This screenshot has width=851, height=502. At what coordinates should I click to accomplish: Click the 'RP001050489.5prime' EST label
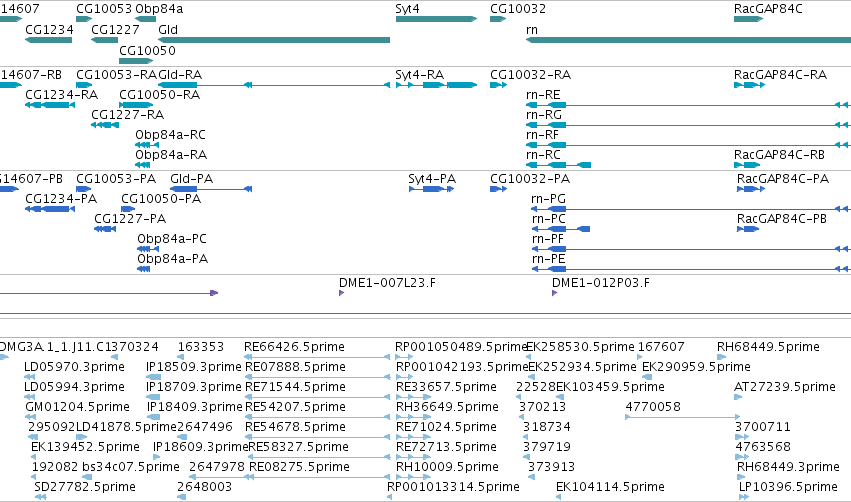click(x=462, y=347)
